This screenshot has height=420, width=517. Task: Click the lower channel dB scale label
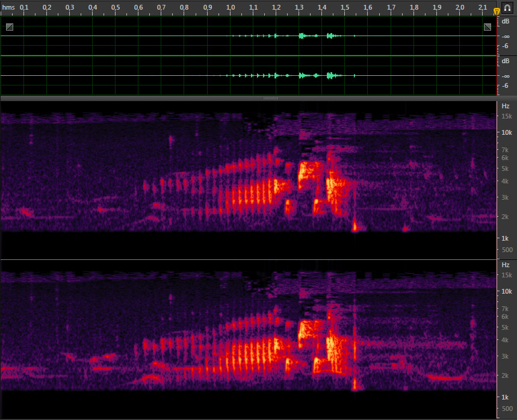coord(506,61)
